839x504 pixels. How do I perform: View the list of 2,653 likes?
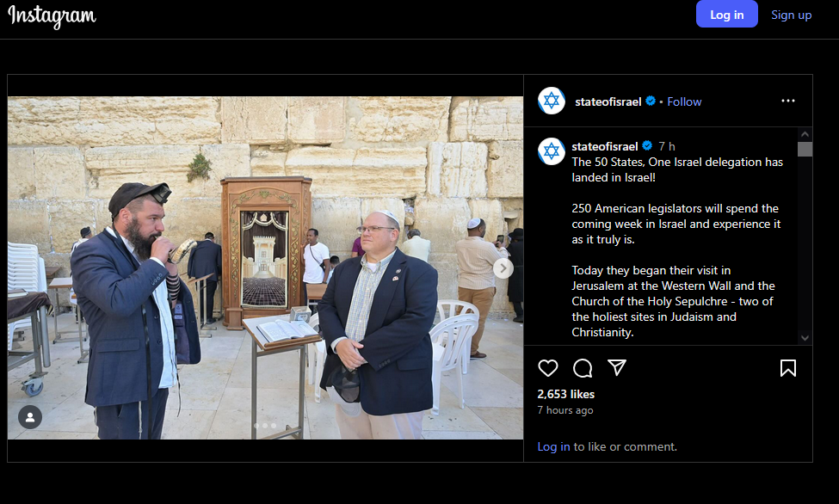pos(565,394)
